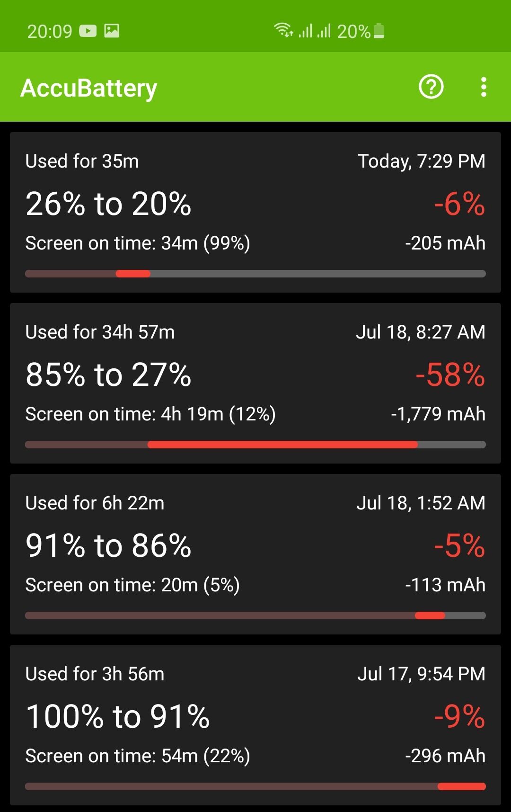Tap the status bar clock showing 20:09
The height and width of the screenshot is (812, 511).
[50, 31]
